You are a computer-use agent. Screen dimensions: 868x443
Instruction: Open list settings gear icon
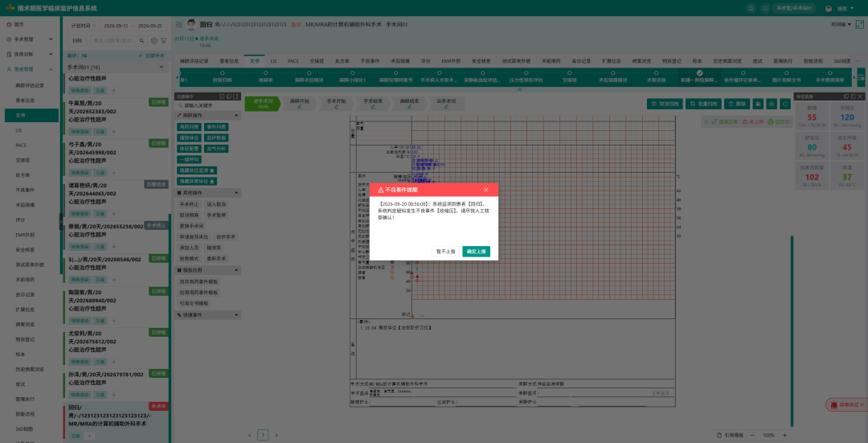point(154,40)
